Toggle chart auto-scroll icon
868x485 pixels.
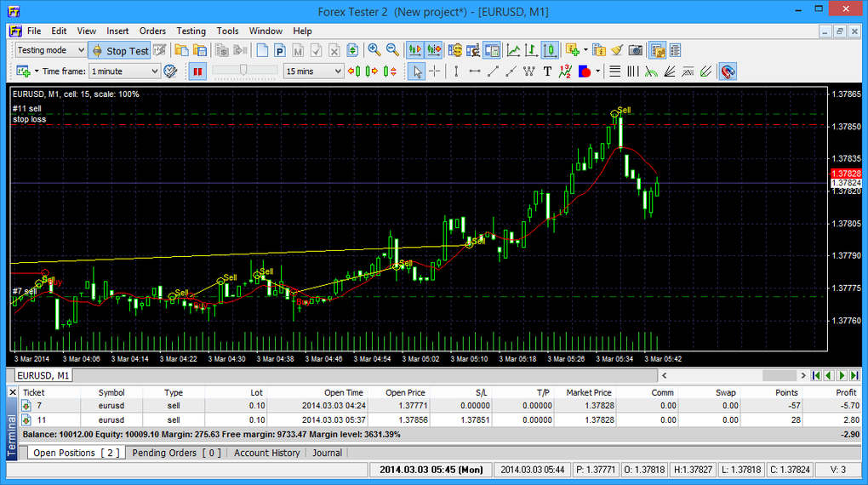[x=414, y=50]
